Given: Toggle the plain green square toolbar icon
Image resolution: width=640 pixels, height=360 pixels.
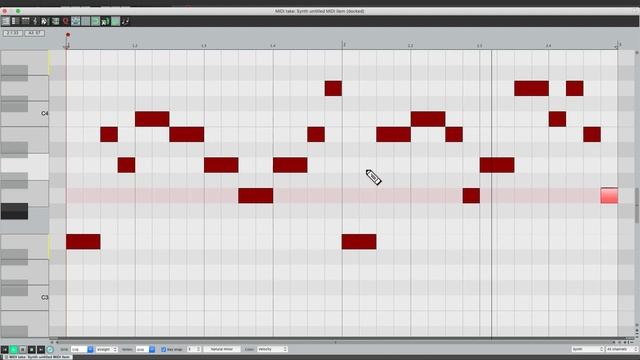Looking at the screenshot, I should (116, 21).
